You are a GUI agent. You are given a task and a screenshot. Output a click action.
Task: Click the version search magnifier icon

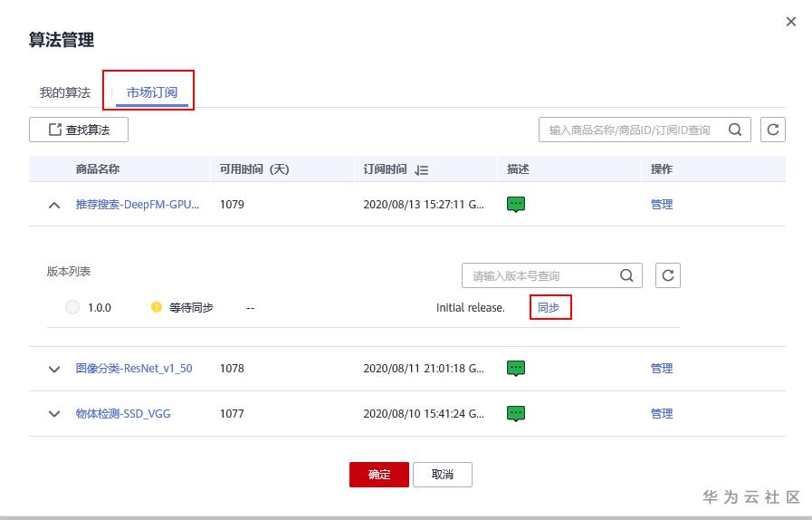(x=626, y=275)
